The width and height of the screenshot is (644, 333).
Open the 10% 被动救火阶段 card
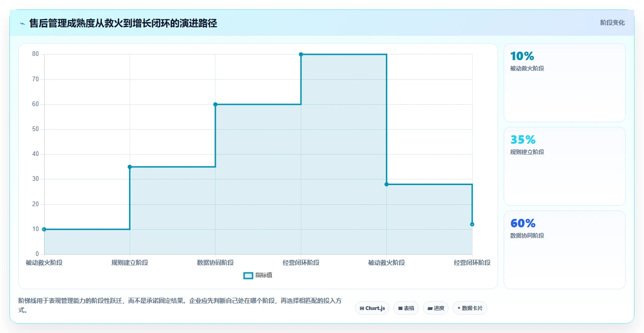564,83
